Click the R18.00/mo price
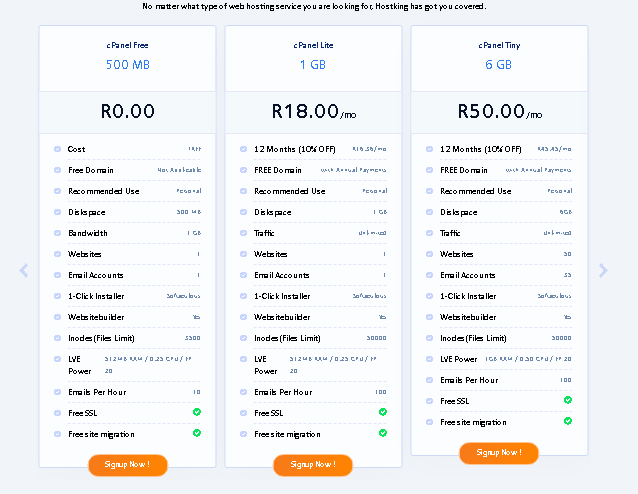Image resolution: width=638 pixels, height=494 pixels. 314,111
